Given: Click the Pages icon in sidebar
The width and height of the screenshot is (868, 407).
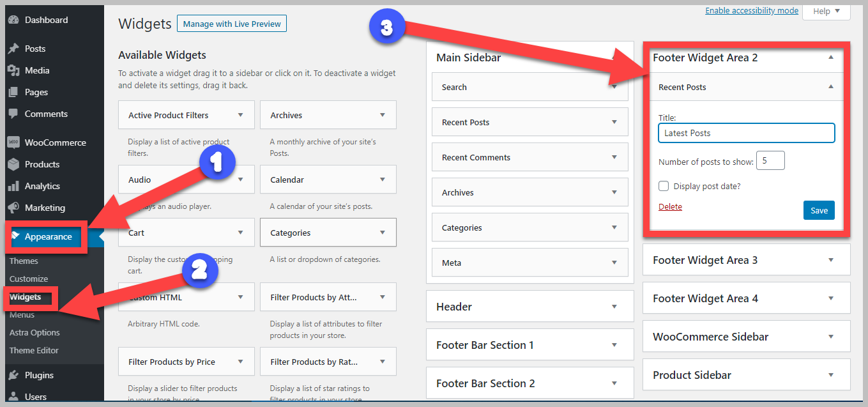Looking at the screenshot, I should pyautogui.click(x=13, y=92).
